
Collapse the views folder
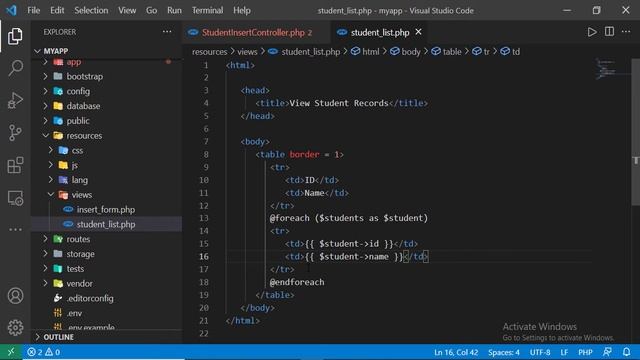[x=107, y=195]
